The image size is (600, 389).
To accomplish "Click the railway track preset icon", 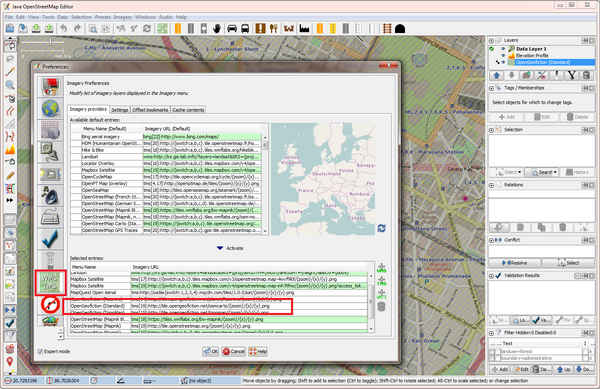I will (387, 28).
